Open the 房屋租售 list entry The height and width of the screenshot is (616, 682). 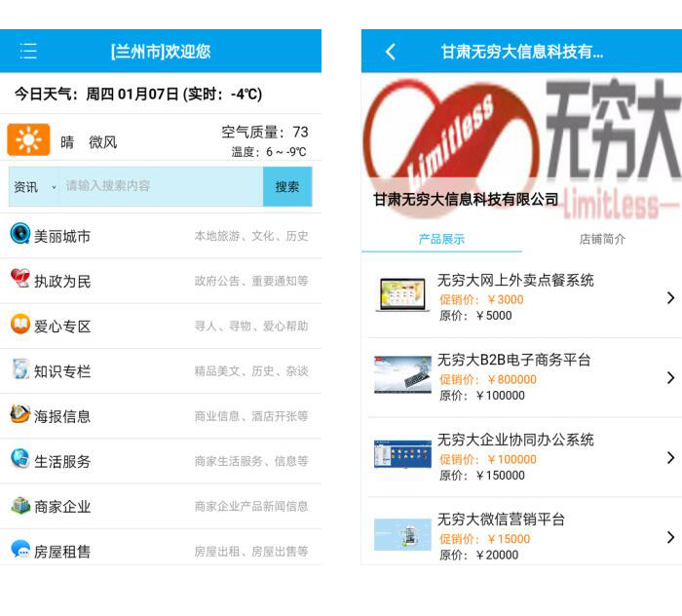pyautogui.click(x=161, y=550)
